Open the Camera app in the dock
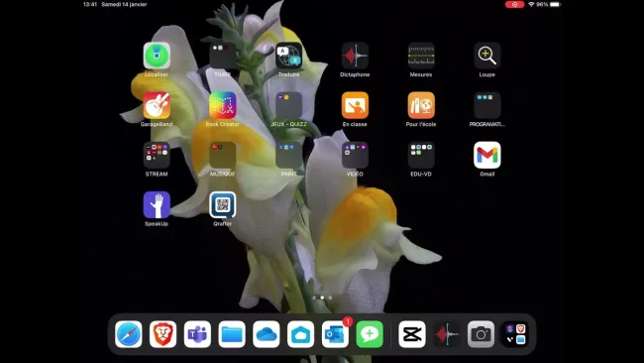 pyautogui.click(x=481, y=334)
